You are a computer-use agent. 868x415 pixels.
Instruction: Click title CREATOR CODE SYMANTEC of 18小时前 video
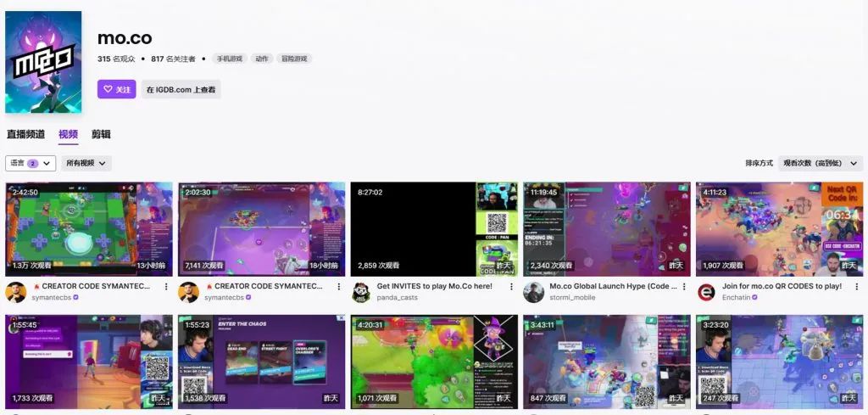pyautogui.click(x=264, y=287)
